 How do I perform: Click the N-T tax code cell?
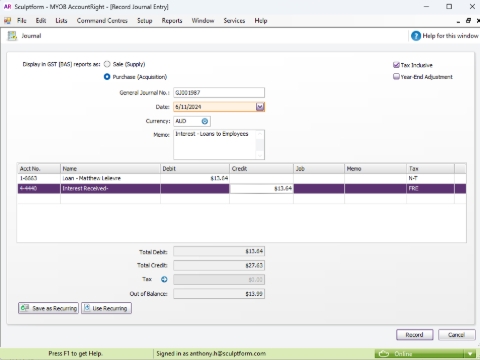click(430, 178)
